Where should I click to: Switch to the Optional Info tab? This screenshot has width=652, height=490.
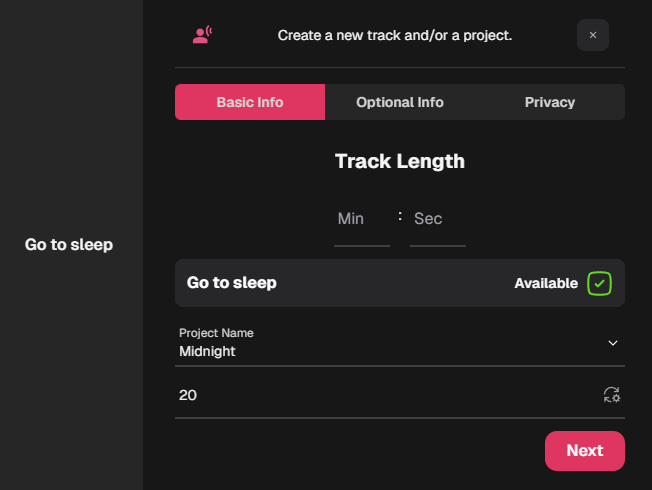[x=400, y=102]
